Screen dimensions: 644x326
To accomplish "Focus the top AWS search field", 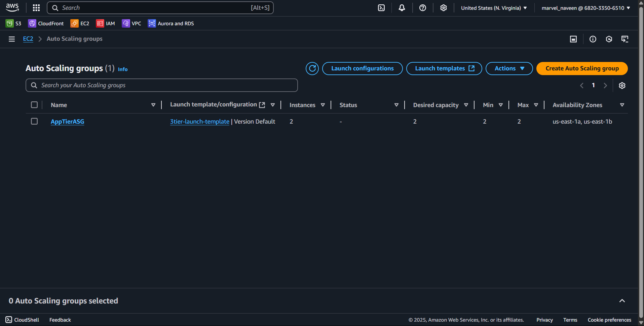I will [x=160, y=8].
